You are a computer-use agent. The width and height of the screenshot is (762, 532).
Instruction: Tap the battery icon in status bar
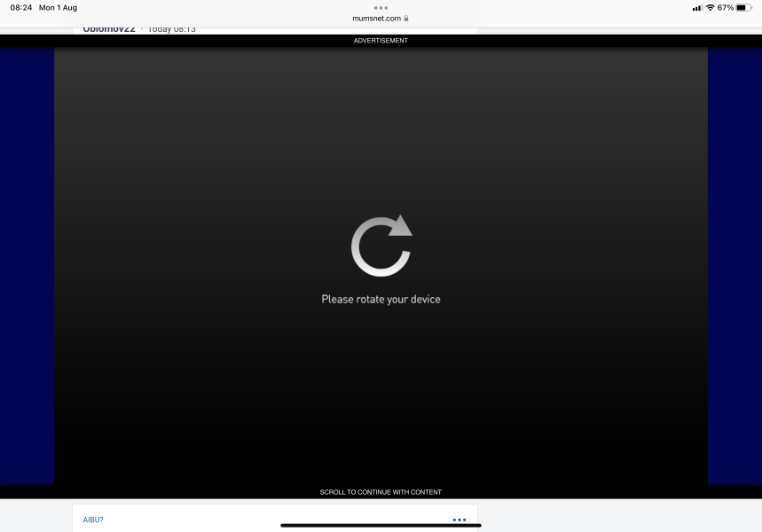[x=743, y=8]
